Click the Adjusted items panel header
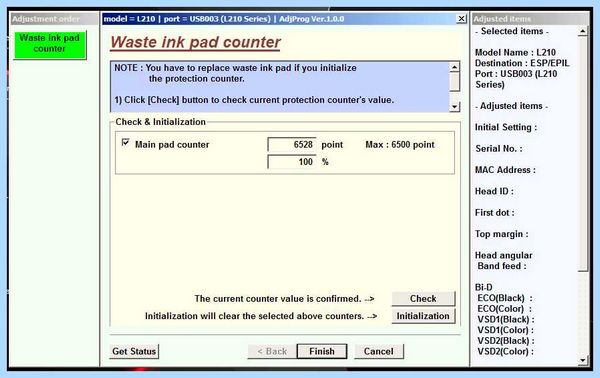This screenshot has width=600, height=378. point(531,19)
